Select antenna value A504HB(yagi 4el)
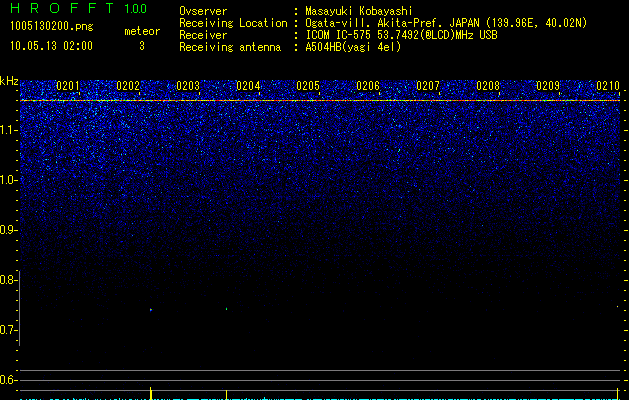The height and width of the screenshot is (400, 629). [x=353, y=47]
